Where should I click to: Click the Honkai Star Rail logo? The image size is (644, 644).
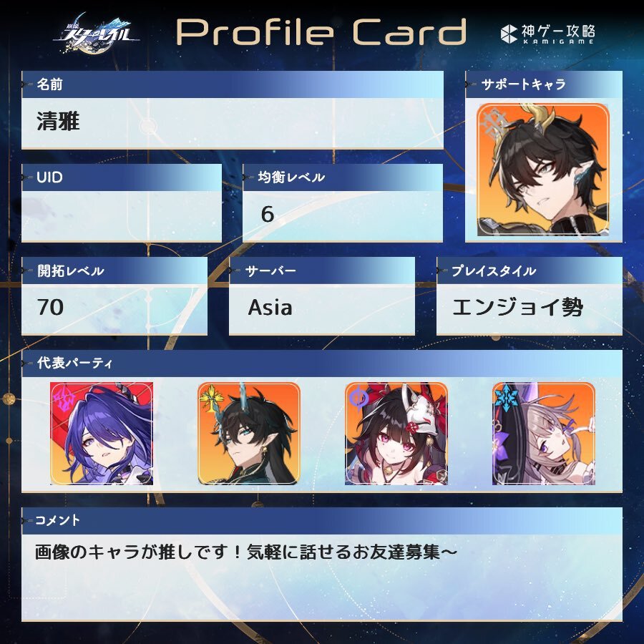97,34
